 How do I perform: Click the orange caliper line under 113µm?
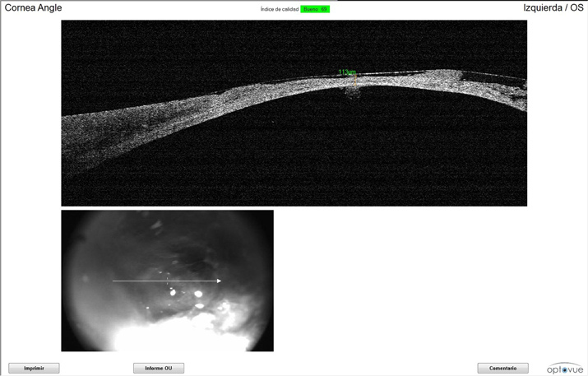[x=356, y=80]
